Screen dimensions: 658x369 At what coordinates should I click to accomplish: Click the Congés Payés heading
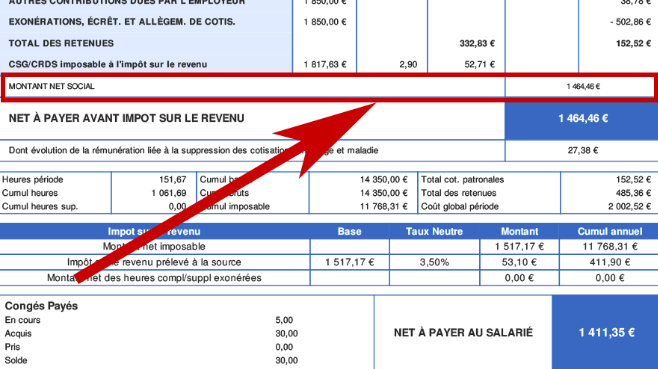click(x=41, y=306)
